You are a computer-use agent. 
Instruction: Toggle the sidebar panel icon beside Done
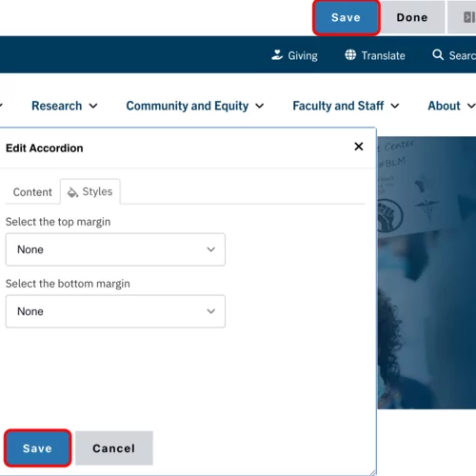[x=469, y=17]
